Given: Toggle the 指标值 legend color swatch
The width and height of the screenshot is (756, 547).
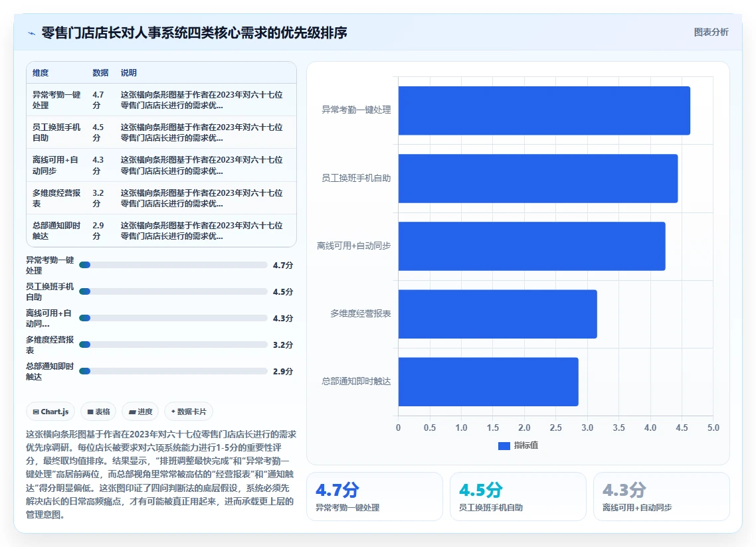Looking at the screenshot, I should [x=504, y=446].
